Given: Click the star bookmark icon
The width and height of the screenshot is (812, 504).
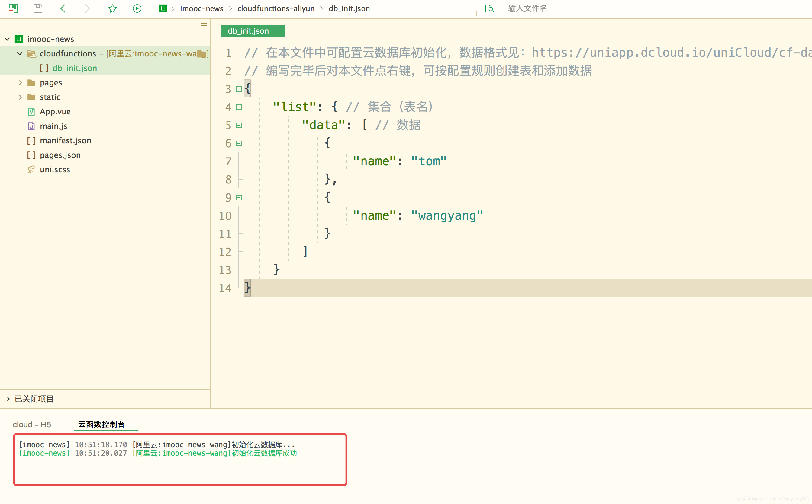Looking at the screenshot, I should point(112,8).
